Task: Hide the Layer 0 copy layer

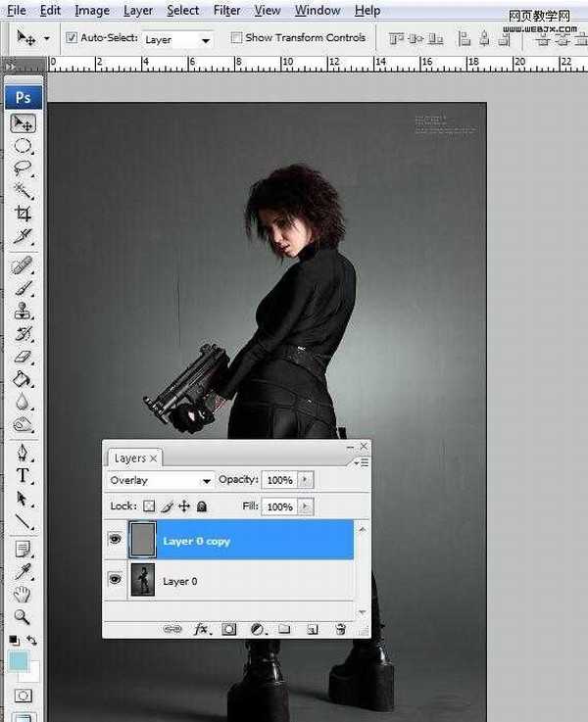Action: 116,540
